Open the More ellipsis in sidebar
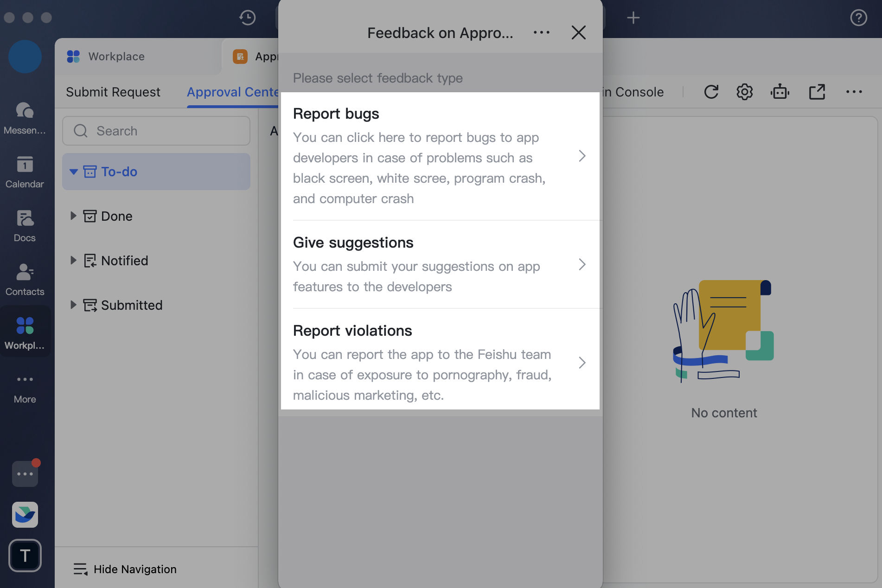 [25, 385]
